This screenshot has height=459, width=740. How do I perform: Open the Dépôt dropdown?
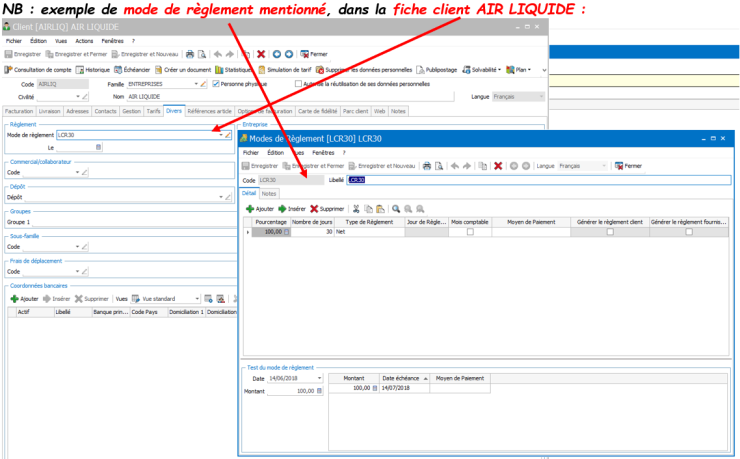[x=220, y=197]
